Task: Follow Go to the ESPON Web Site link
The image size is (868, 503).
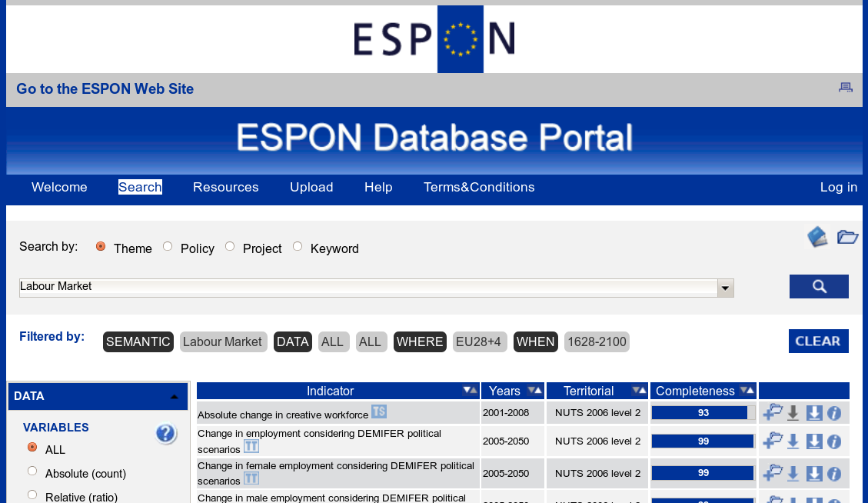Action: click(105, 88)
